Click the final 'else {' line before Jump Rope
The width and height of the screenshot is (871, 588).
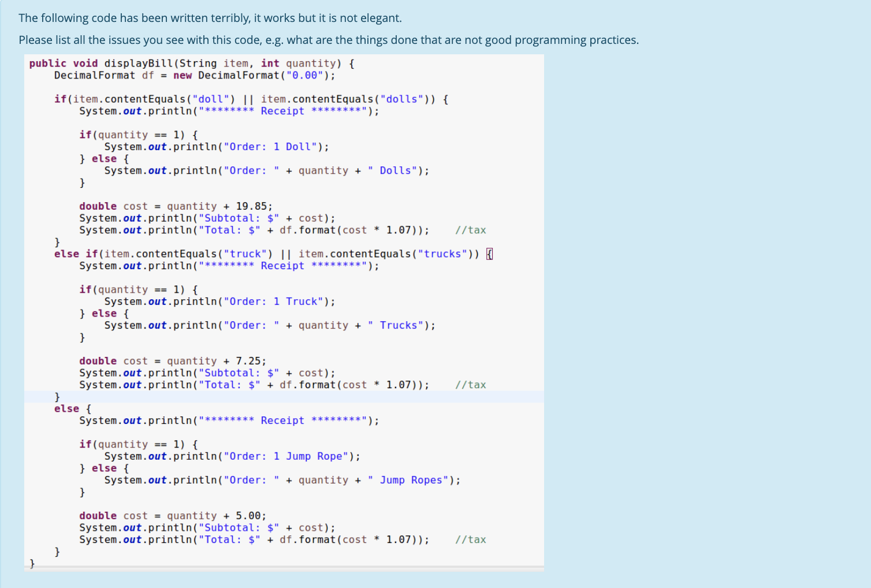[x=73, y=409]
